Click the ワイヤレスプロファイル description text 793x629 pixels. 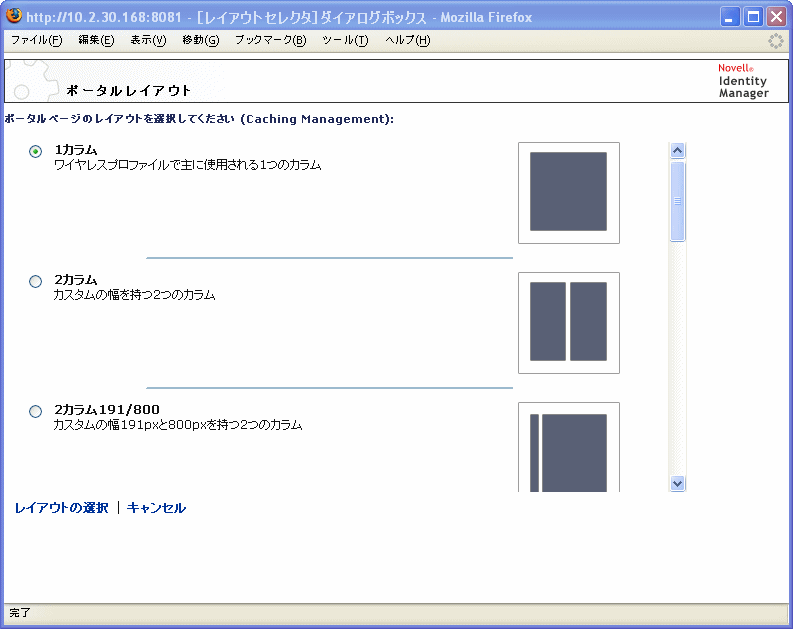tap(188, 165)
